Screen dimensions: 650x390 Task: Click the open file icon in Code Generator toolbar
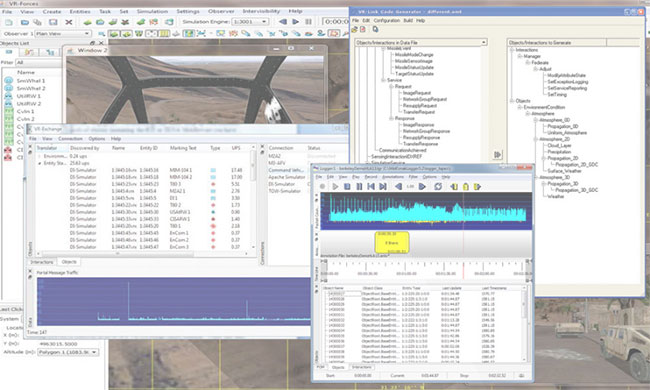pos(355,29)
